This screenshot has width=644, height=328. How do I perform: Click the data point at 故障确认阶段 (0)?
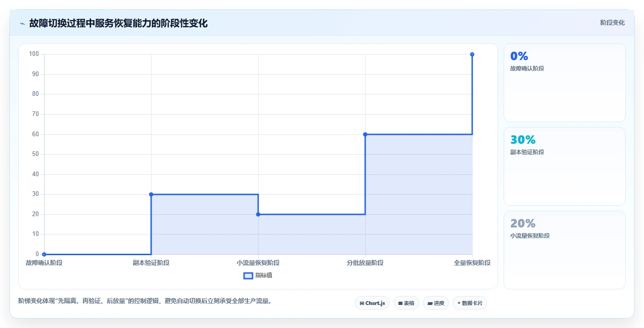tap(44, 254)
